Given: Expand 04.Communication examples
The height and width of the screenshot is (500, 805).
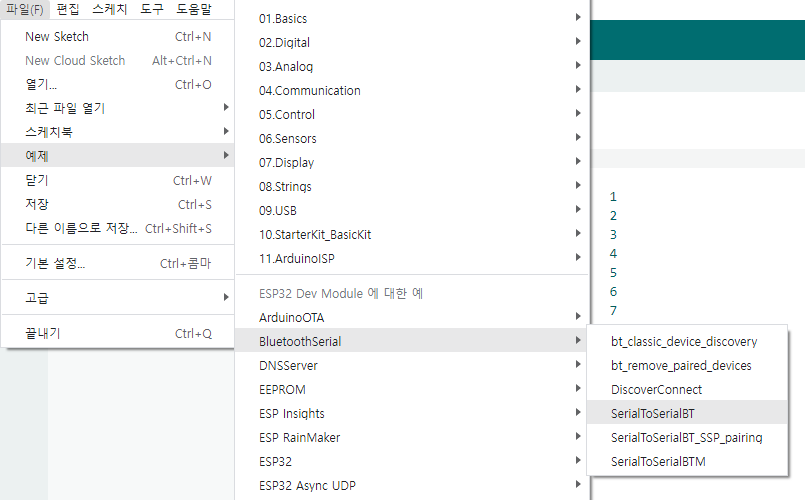Looking at the screenshot, I should [412, 90].
